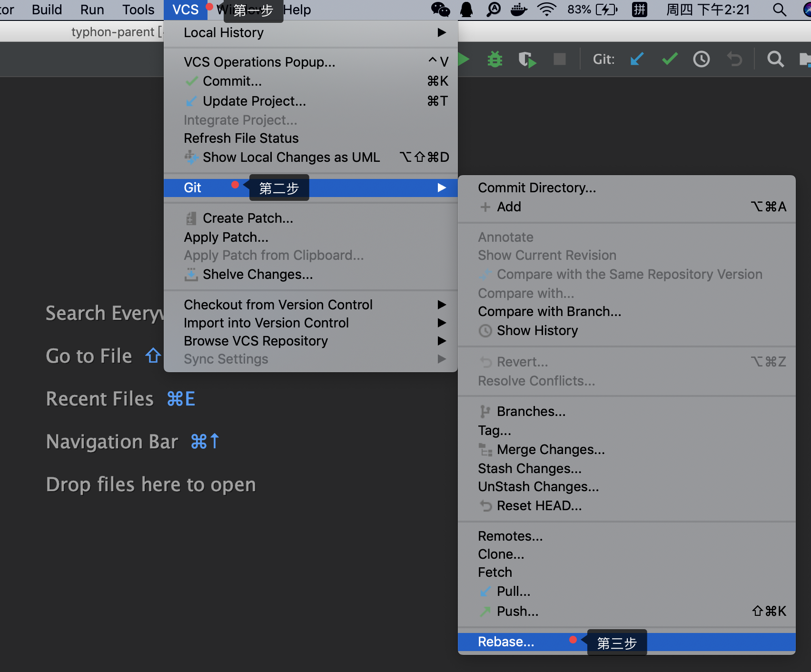
Task: Click Compare with Branch...
Action: coord(627,311)
